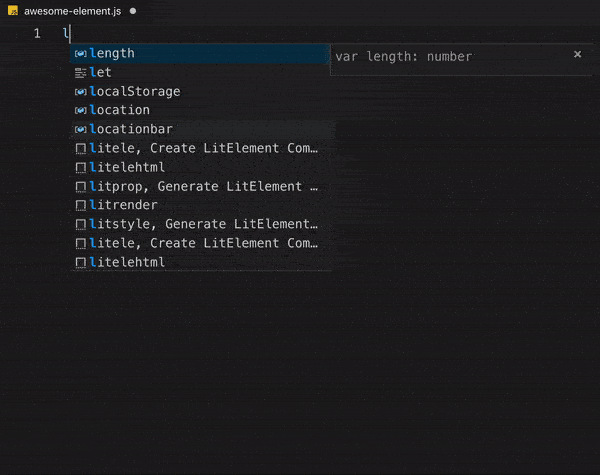
Task: Switch to the awesome-element.js tab
Action: [x=72, y=10]
